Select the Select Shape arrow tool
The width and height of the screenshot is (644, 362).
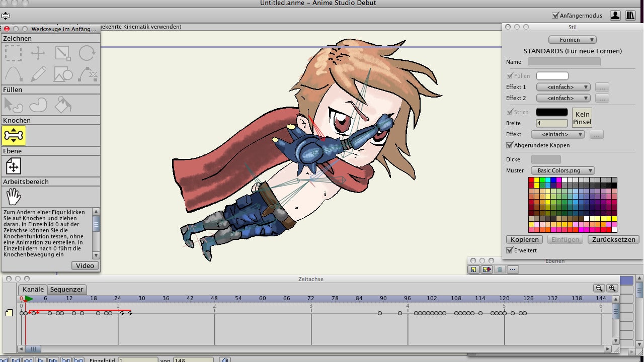coord(14,105)
